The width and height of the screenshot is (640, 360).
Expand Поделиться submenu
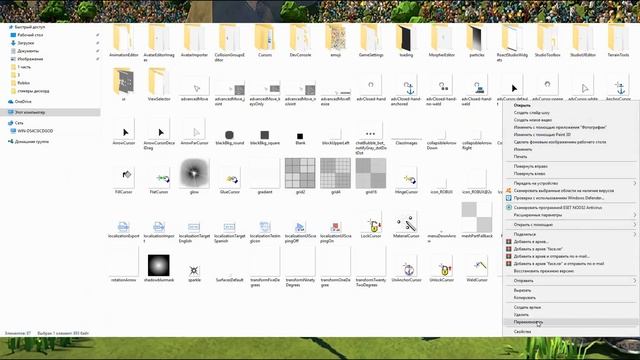tap(570, 234)
